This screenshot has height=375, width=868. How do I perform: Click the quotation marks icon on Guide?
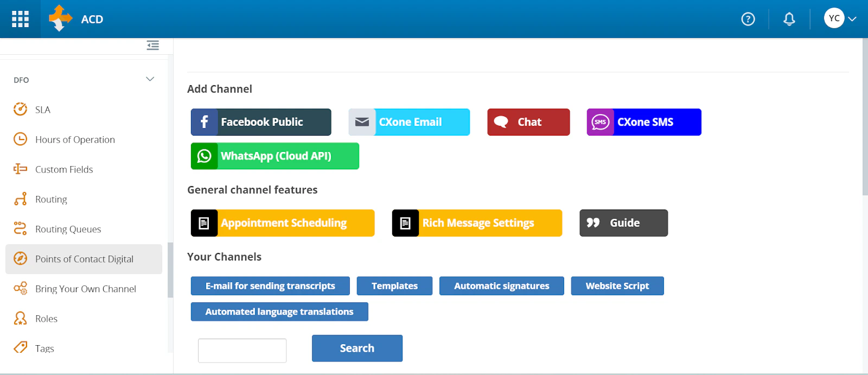click(x=593, y=223)
